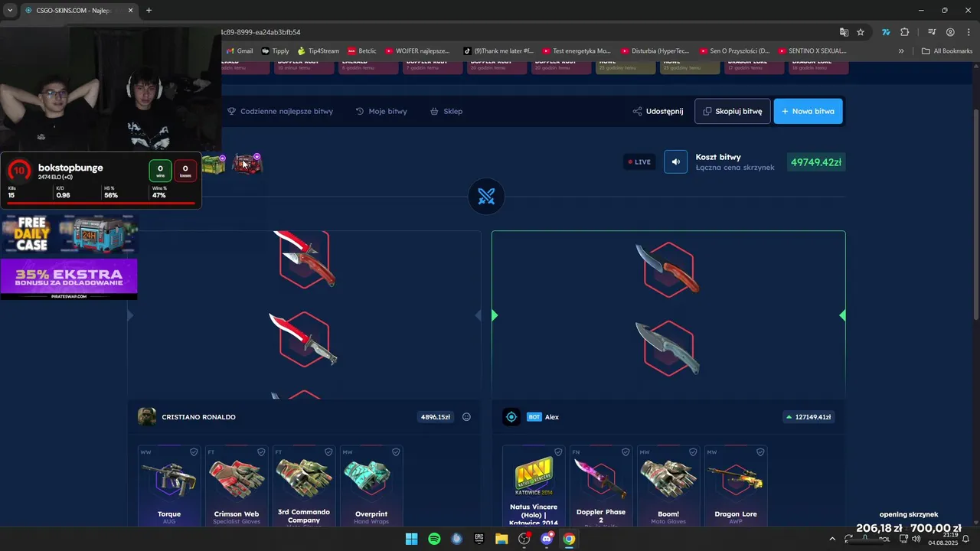Open Codzienne najlepsze bitwy tab
Viewport: 980px width, 551px height.
point(280,111)
